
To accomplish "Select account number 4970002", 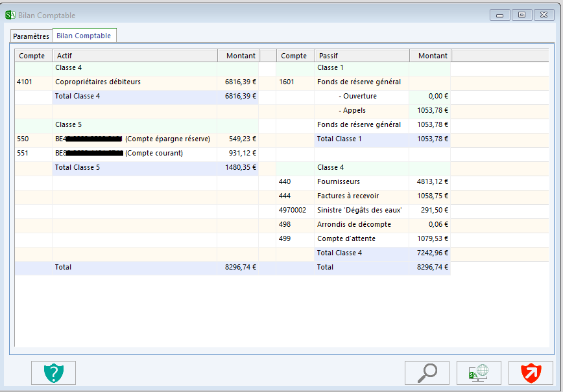I will point(293,210).
